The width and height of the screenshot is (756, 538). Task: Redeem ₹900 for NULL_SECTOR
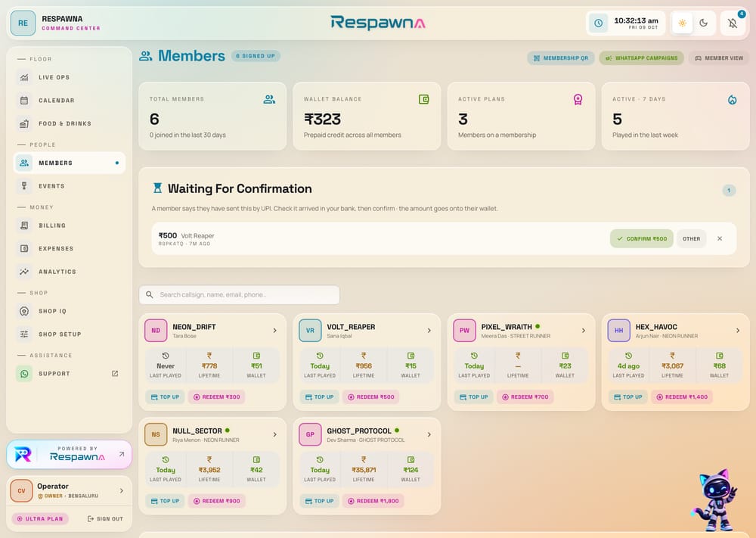pyautogui.click(x=216, y=502)
